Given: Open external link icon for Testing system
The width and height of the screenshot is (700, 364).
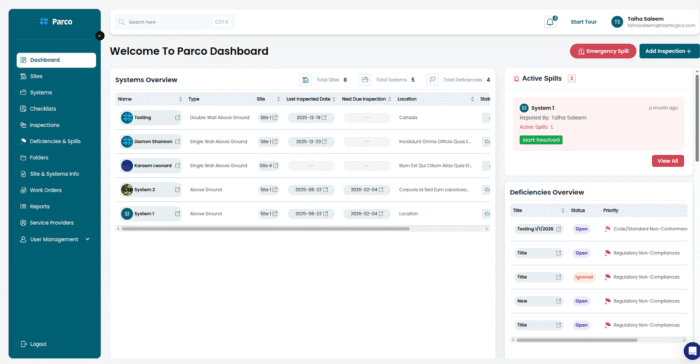Looking at the screenshot, I should 177,117.
